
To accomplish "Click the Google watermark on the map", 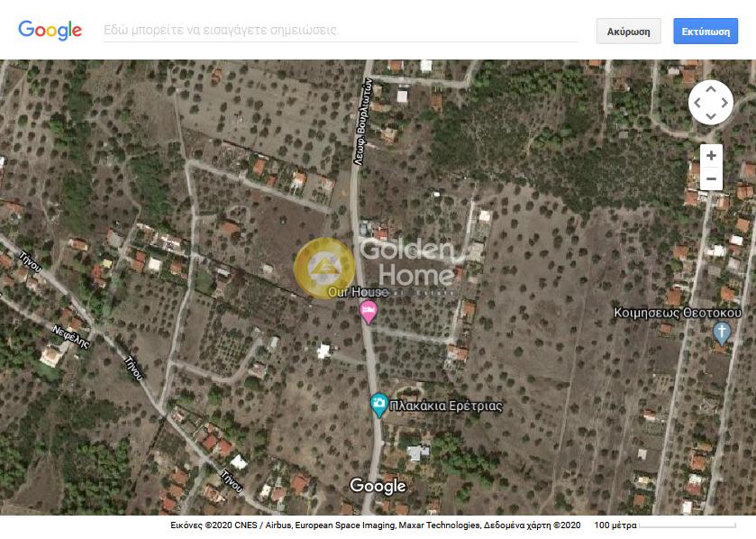I will point(378,486).
